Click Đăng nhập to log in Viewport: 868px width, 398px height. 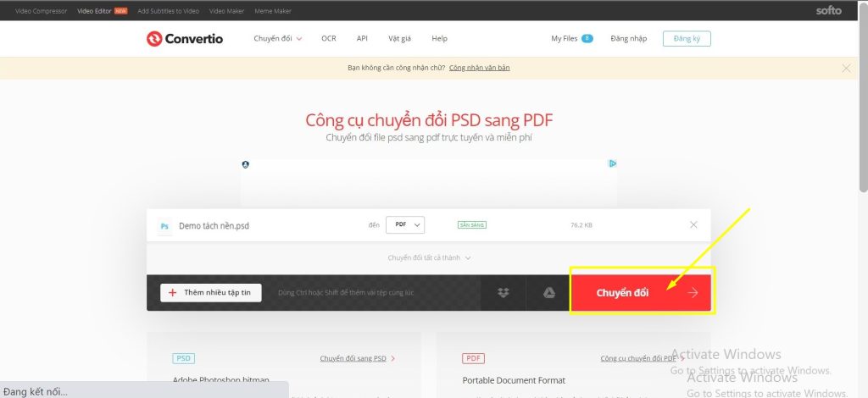tap(629, 39)
